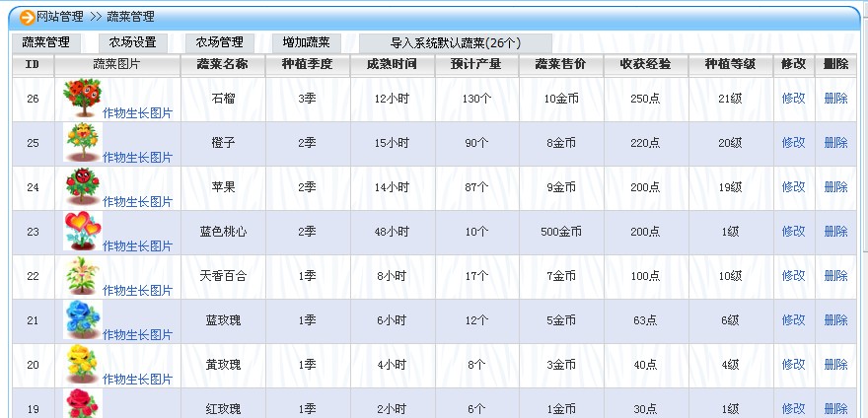Delete the 蓝色桃心 entry via 删除
This screenshot has width=868, height=418.
pos(835,232)
